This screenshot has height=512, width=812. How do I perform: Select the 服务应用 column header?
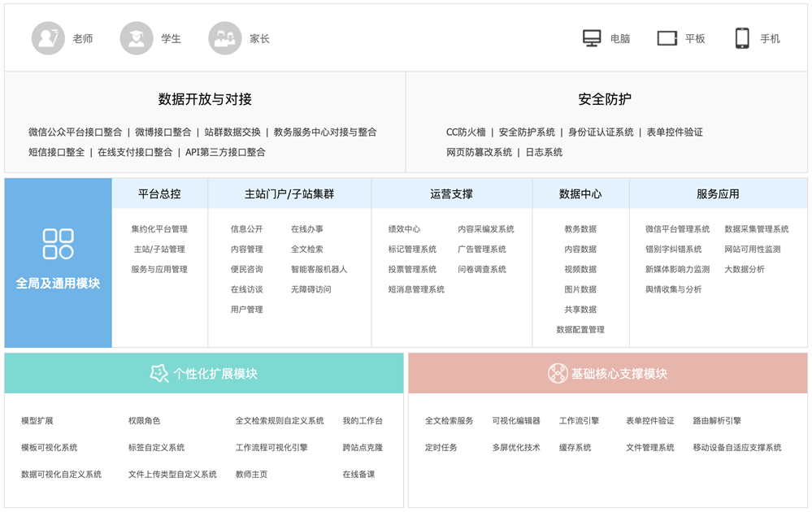click(x=718, y=194)
